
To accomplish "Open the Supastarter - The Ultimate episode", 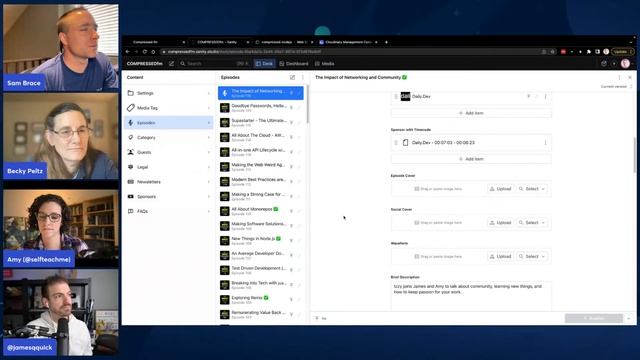I will click(x=261, y=122).
